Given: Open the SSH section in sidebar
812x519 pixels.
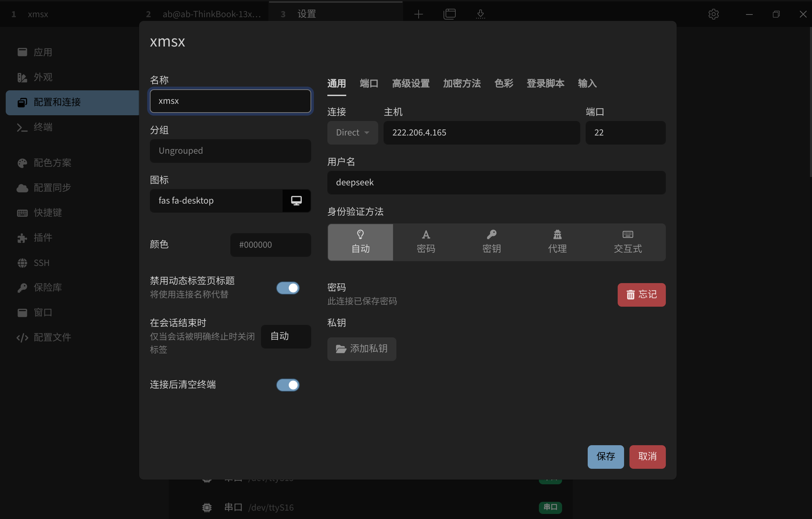Looking at the screenshot, I should (x=41, y=263).
